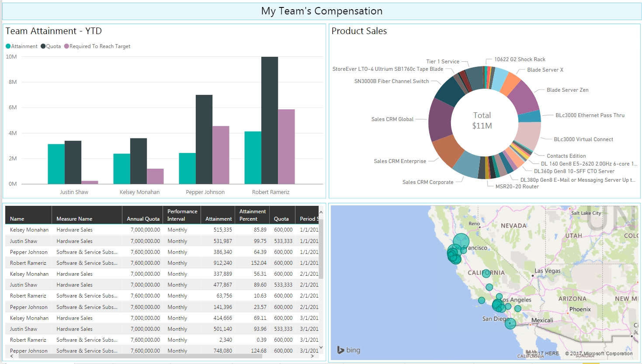Click the table's horizontal scrollbar thumb

(140, 356)
